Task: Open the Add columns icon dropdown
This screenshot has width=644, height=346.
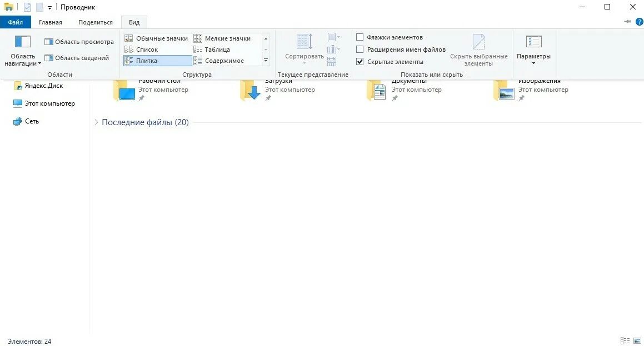Action: 333,50
